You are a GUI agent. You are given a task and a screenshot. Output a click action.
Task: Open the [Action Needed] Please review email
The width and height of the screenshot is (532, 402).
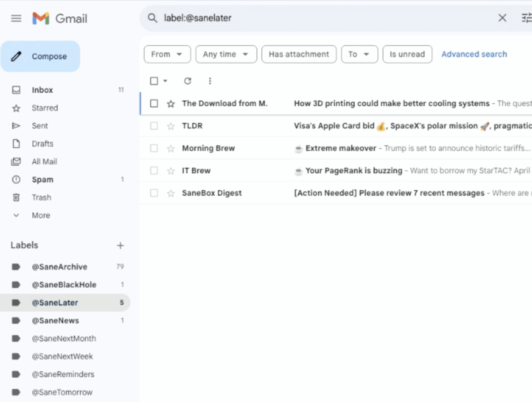[389, 193]
